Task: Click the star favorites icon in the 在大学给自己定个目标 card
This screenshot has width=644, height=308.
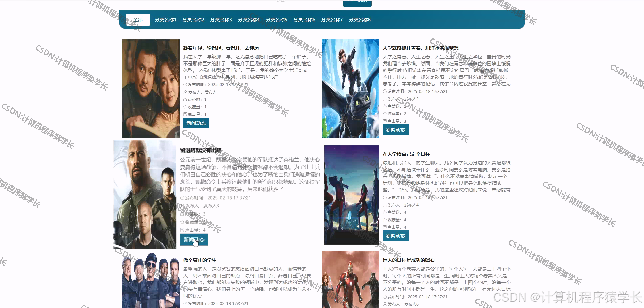Action: click(385, 220)
